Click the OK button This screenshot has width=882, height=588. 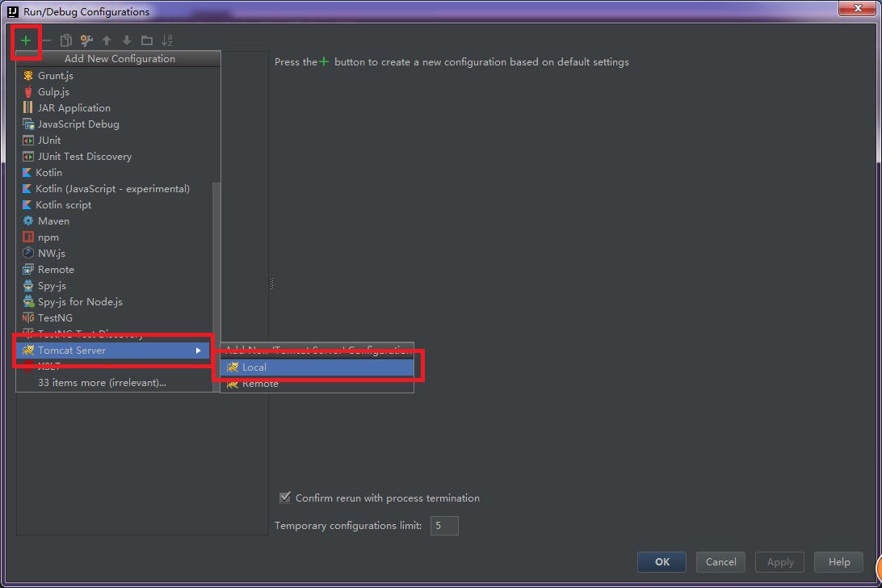[661, 561]
